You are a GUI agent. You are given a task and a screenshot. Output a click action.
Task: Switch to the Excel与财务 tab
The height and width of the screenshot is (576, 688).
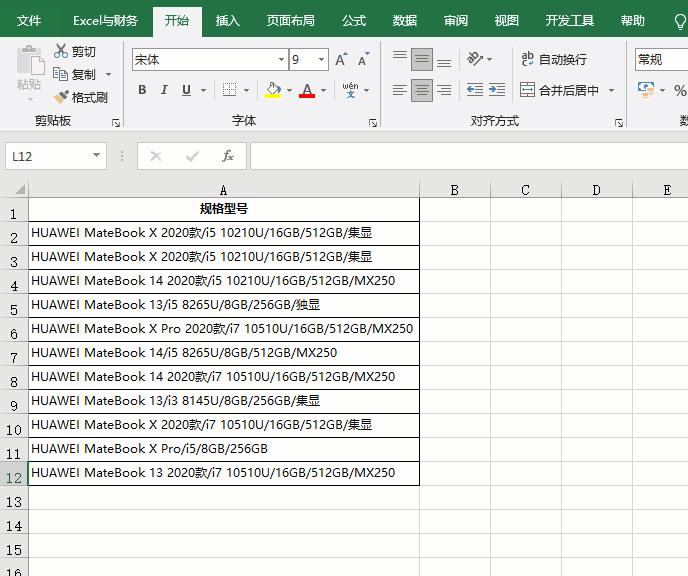[105, 21]
